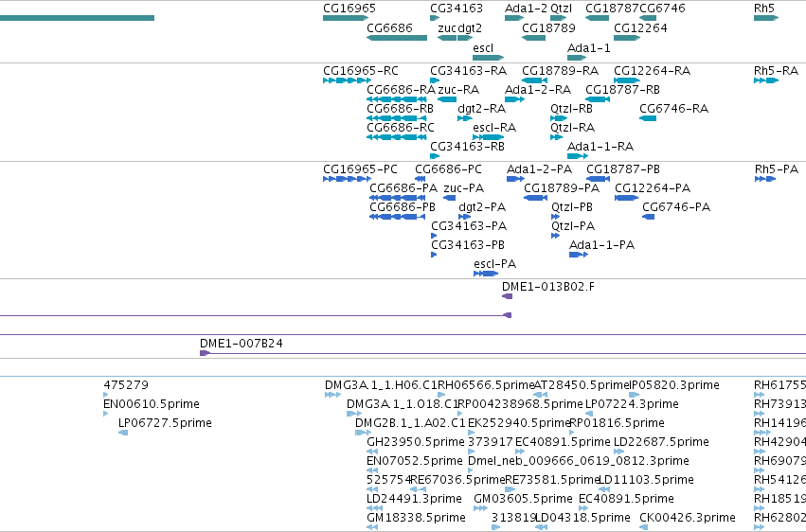Open transcript CG16965-RC
806x532 pixels.
tap(347, 80)
